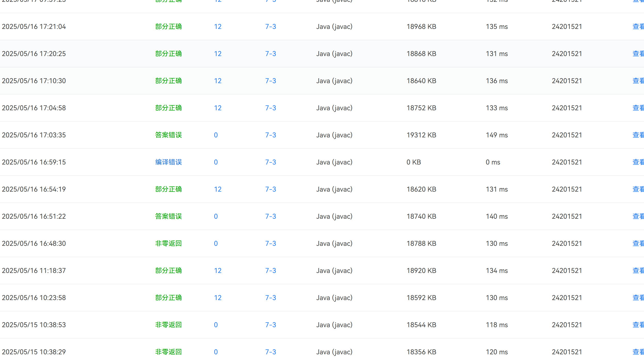Screen dimensions: 644x361
Task: Click score 0 of the 17:03:35 submission
Action: [216, 135]
